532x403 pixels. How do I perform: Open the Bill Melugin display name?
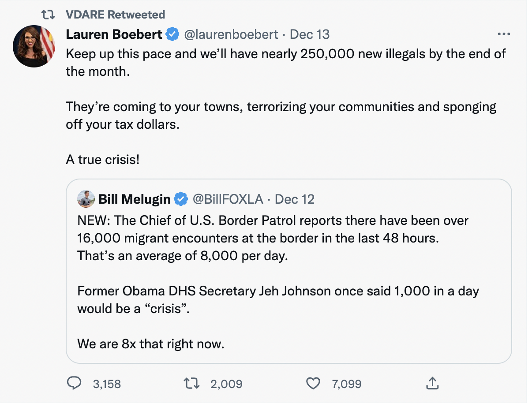pyautogui.click(x=134, y=199)
